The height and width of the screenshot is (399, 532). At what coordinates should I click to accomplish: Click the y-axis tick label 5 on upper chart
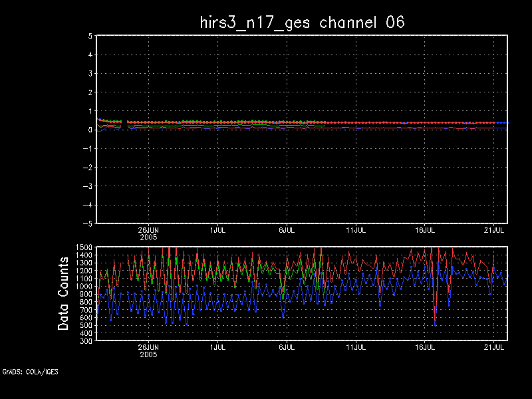[x=89, y=37]
